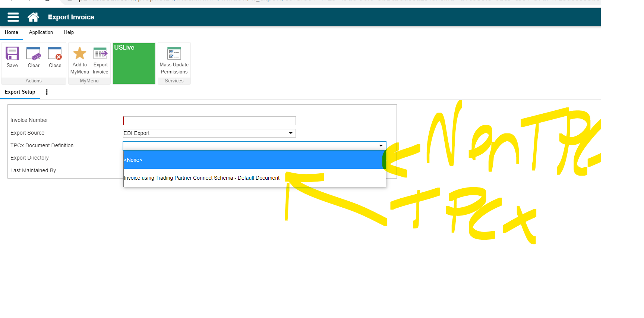
Task: Go to the home house icon
Action: pyautogui.click(x=33, y=17)
